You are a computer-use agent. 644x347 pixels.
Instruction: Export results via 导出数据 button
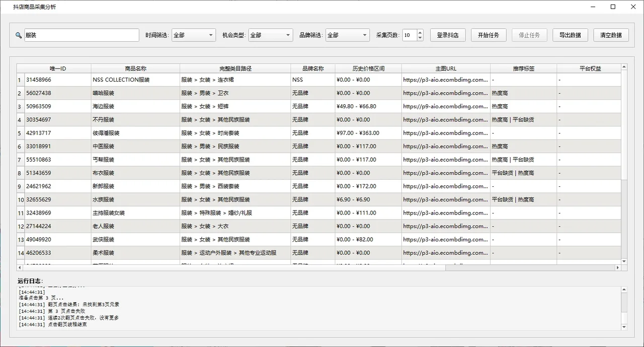point(570,35)
